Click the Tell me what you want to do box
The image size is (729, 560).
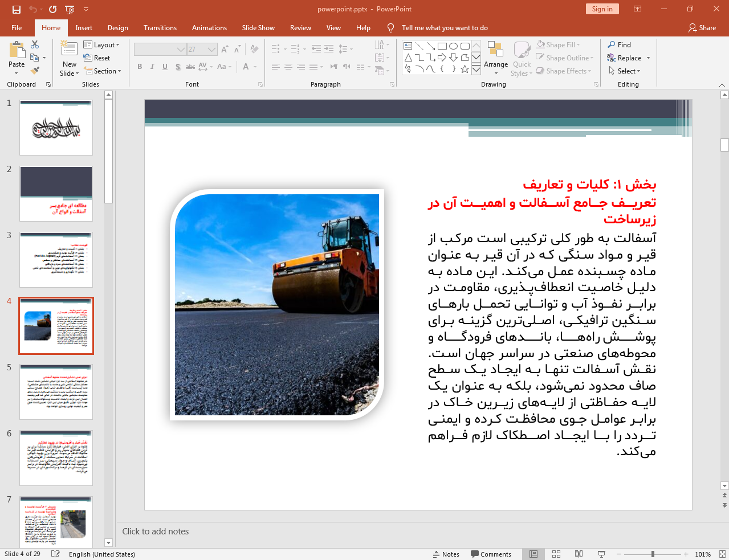tap(445, 28)
